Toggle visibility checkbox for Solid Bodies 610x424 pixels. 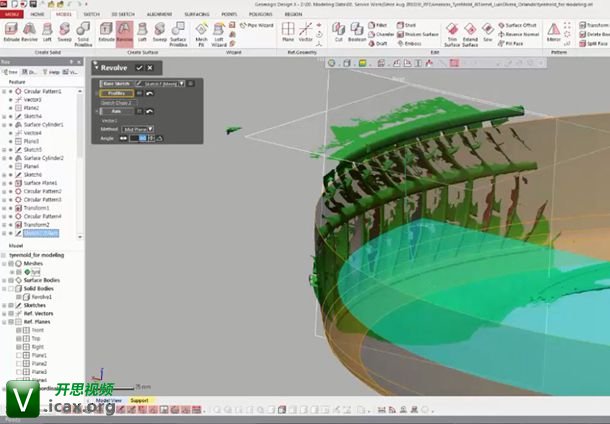click(12, 288)
